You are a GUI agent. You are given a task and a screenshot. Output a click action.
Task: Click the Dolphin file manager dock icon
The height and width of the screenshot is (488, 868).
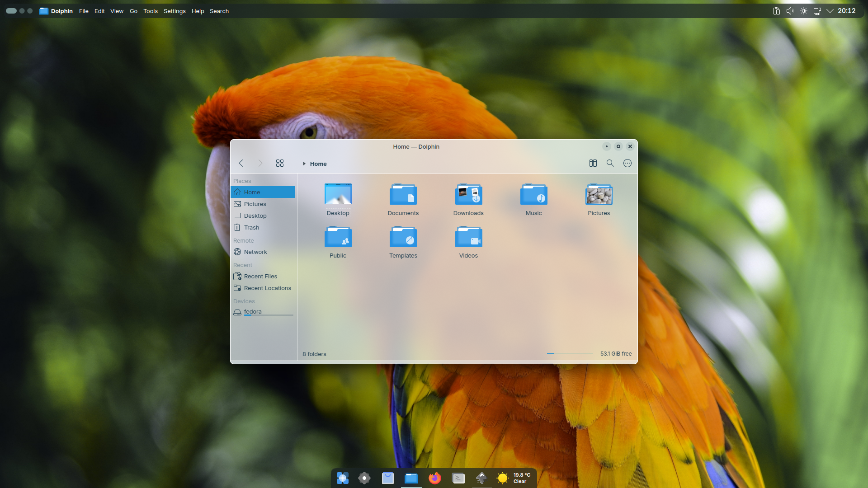point(411,478)
